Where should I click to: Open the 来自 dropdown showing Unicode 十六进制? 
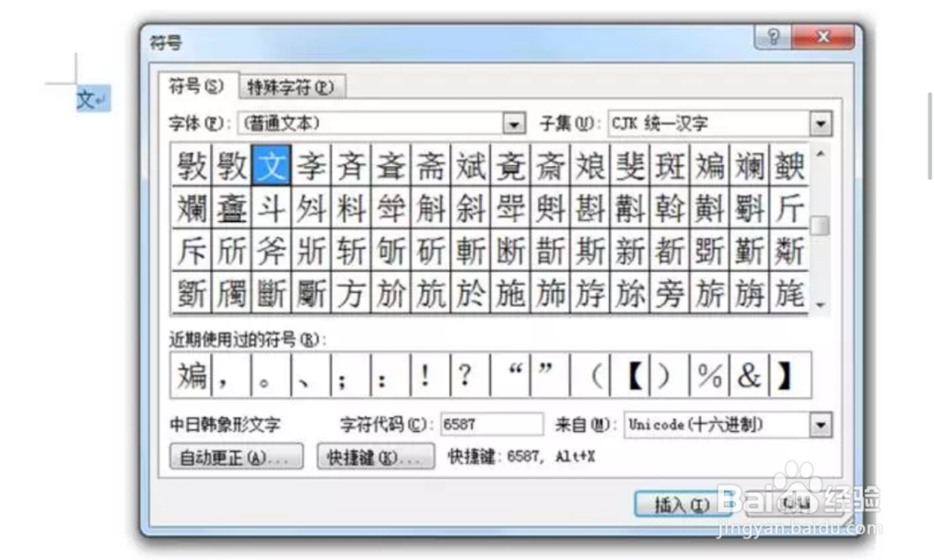(820, 424)
